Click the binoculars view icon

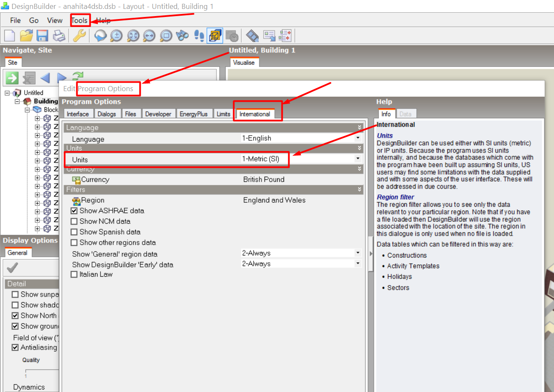tap(182, 36)
